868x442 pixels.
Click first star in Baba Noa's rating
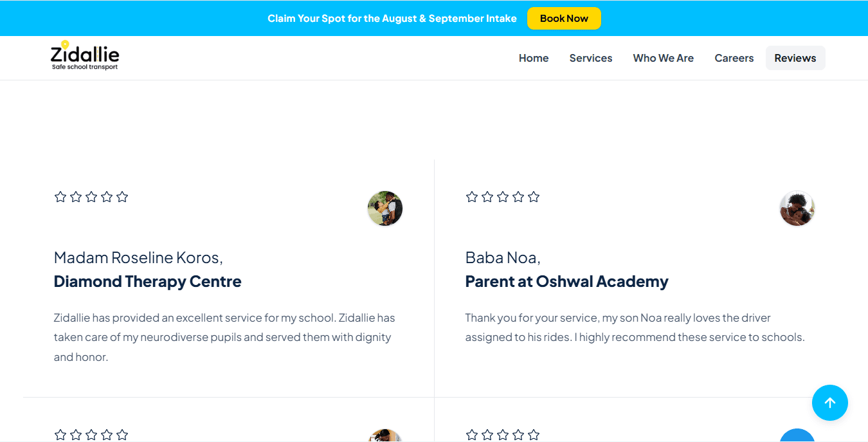pyautogui.click(x=472, y=197)
